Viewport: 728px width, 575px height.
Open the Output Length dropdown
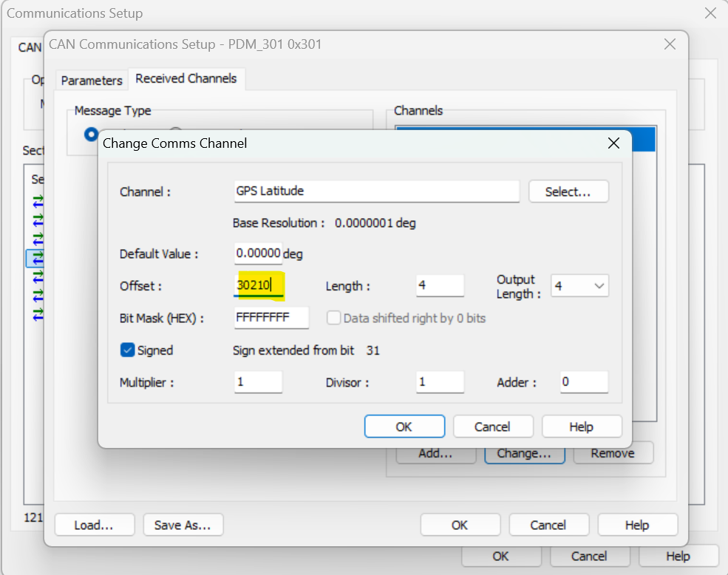[x=579, y=285]
